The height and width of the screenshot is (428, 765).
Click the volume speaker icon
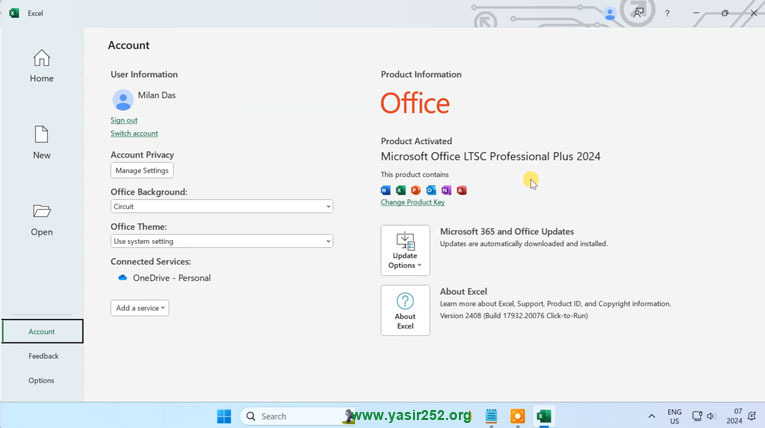(710, 416)
